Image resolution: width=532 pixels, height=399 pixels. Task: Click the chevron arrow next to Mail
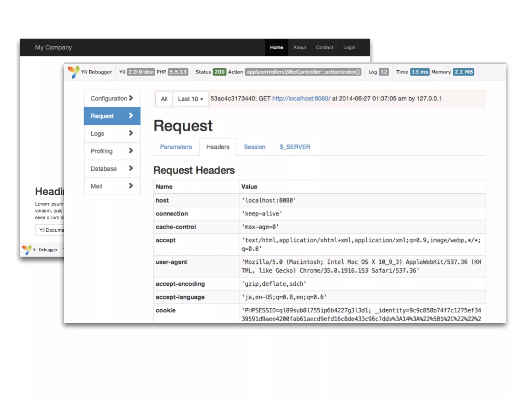[x=131, y=186]
